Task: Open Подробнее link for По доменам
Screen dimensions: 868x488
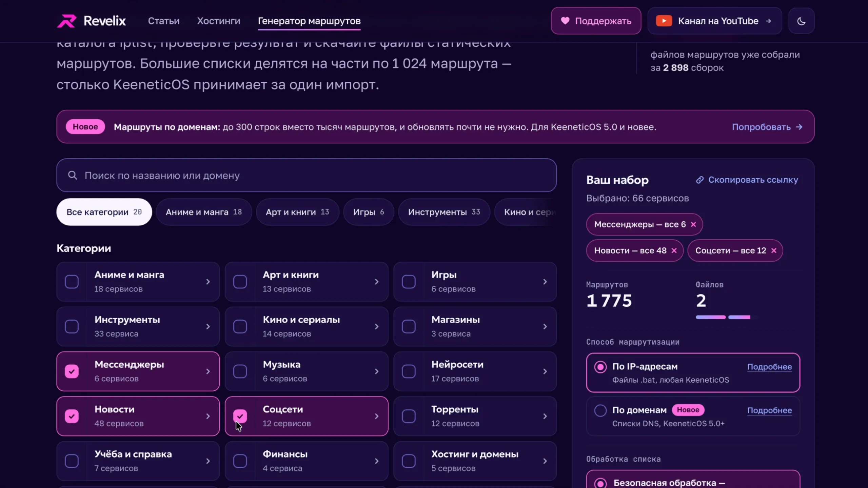Action: (769, 410)
